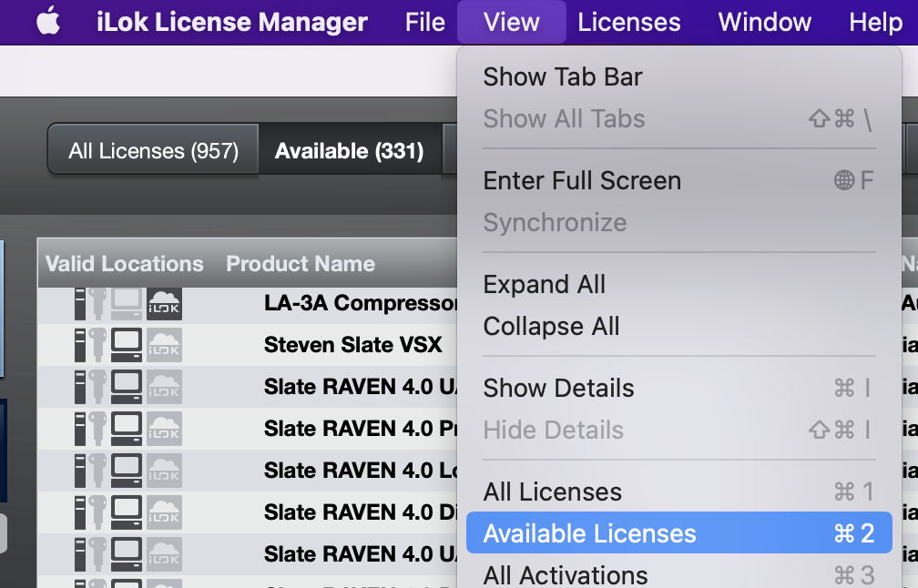Screen dimensions: 918x588
Task: Click the cloud icon in LA-3A Compressor row
Action: [x=164, y=304]
